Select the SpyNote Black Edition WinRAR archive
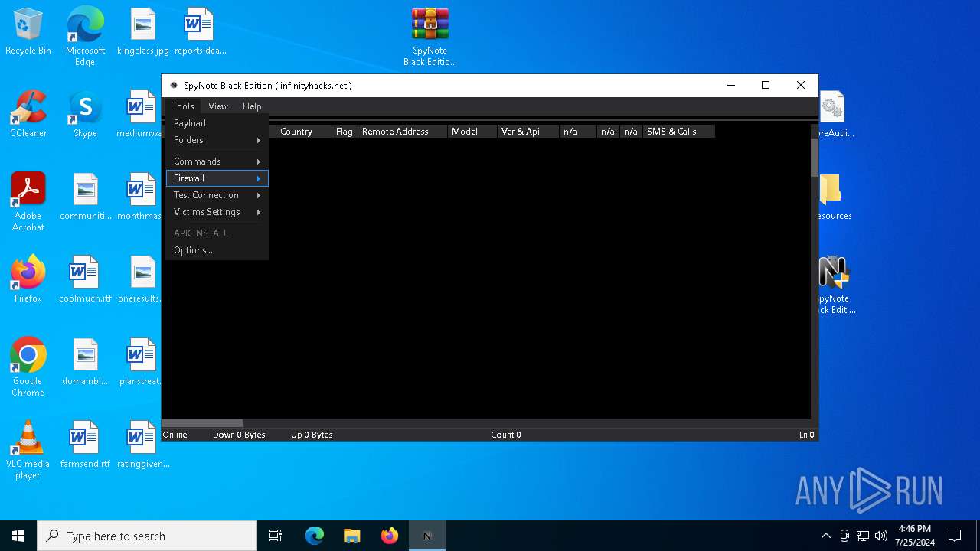This screenshot has height=551, width=980. point(430,37)
